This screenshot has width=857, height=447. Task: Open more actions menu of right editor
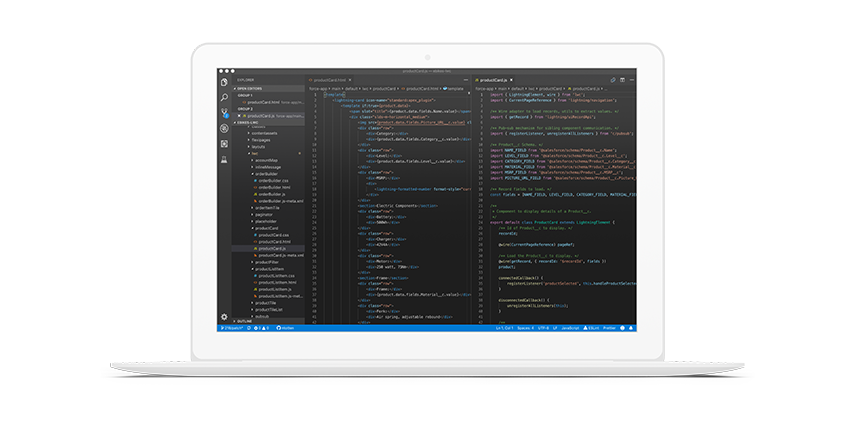point(632,80)
